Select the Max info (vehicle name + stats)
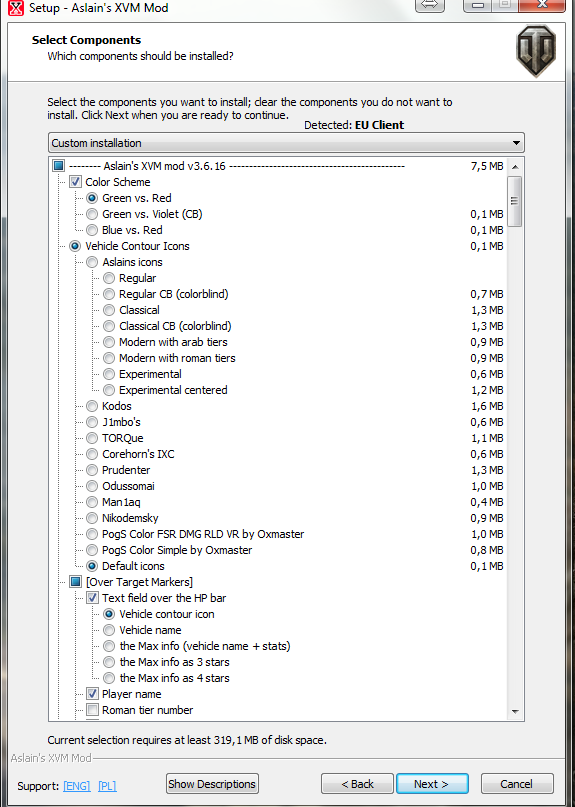Viewport: 575px width, 807px height. tap(109, 646)
